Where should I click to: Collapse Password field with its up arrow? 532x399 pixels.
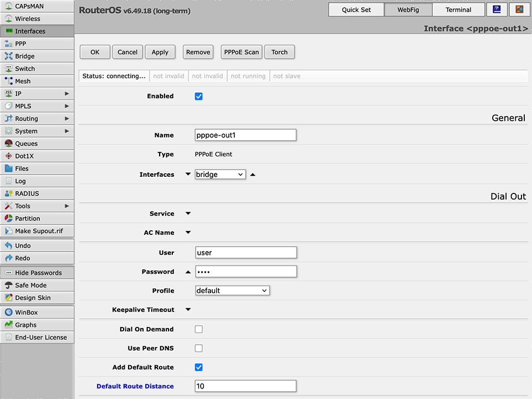187,272
